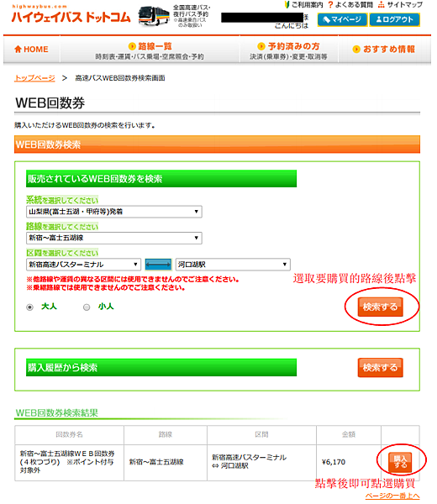Open よくある質問 FAQ link
The height and width of the screenshot is (504, 437).
point(350,5)
